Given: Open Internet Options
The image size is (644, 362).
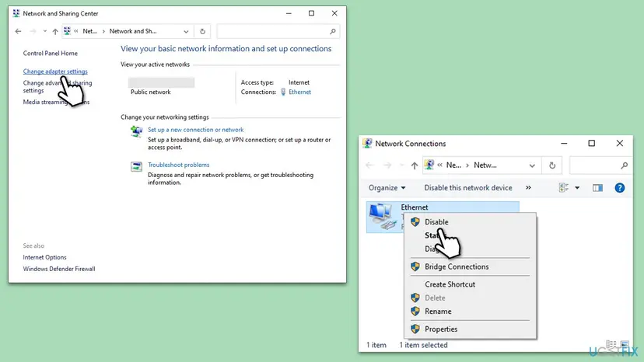Looking at the screenshot, I should (x=44, y=257).
